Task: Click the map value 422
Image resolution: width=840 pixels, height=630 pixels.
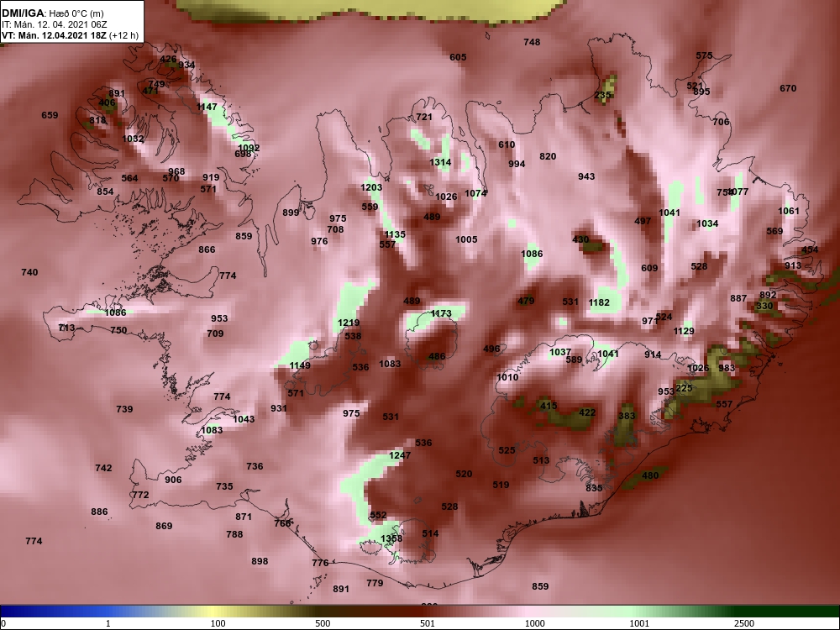Action: [587, 412]
